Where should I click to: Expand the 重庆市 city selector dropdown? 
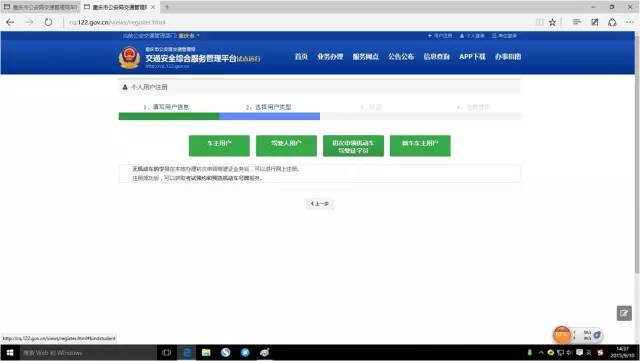coord(189,36)
